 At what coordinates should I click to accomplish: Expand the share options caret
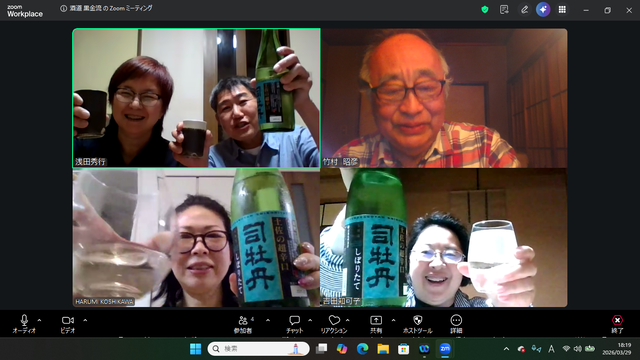393,320
